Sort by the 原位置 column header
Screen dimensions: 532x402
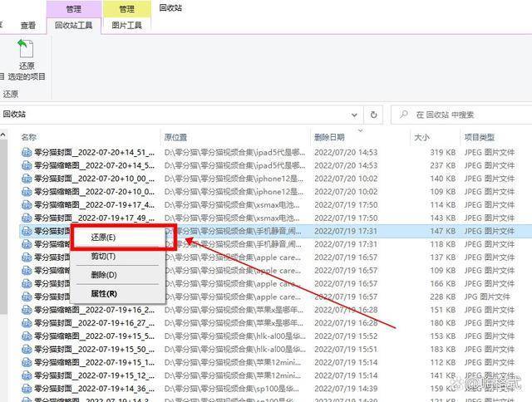tap(175, 137)
